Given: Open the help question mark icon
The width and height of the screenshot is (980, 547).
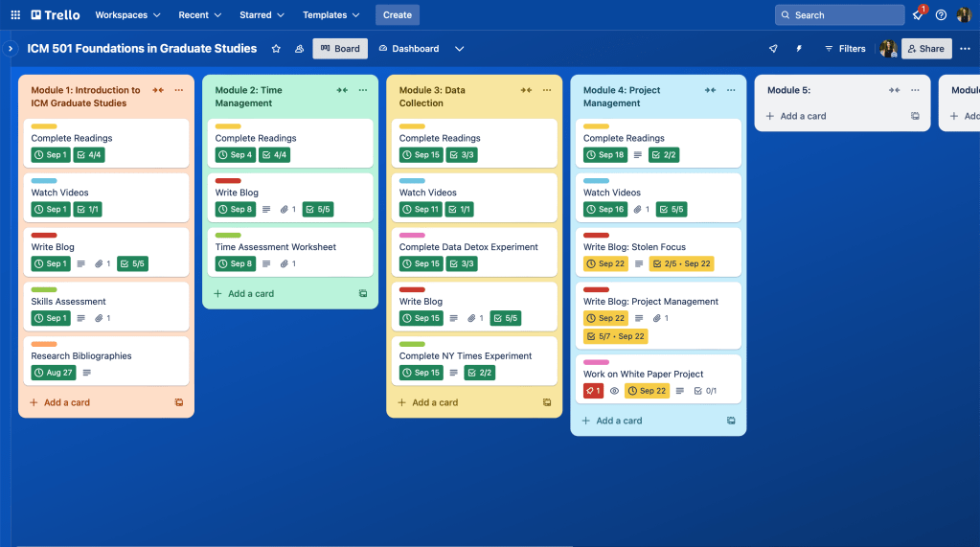Looking at the screenshot, I should click(941, 15).
